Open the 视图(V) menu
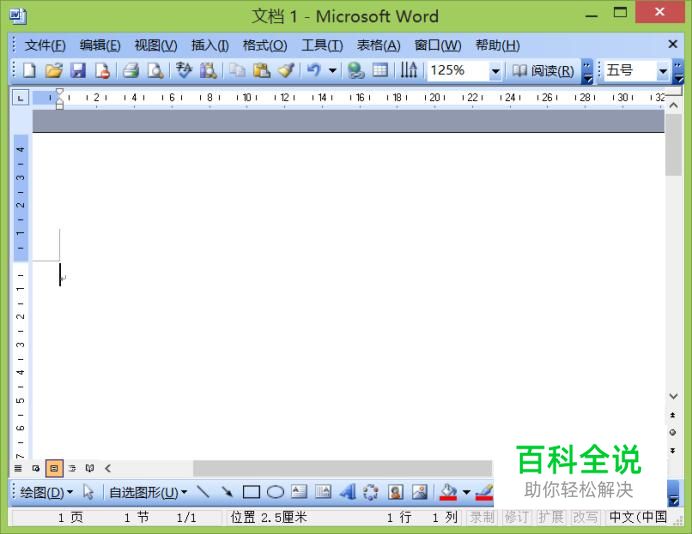The height and width of the screenshot is (534, 692). pyautogui.click(x=156, y=45)
